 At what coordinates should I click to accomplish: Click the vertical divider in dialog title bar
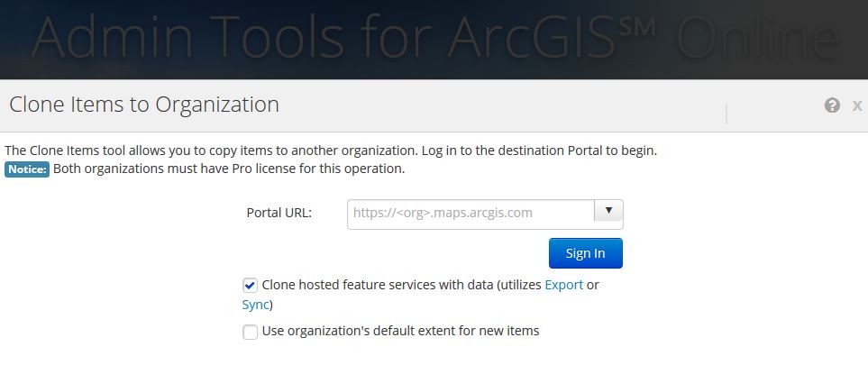726,113
